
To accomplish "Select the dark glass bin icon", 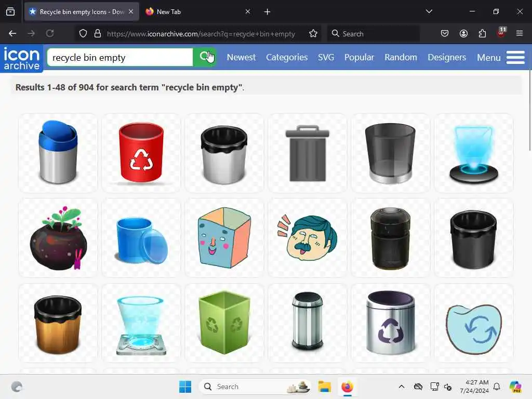I will (391, 153).
